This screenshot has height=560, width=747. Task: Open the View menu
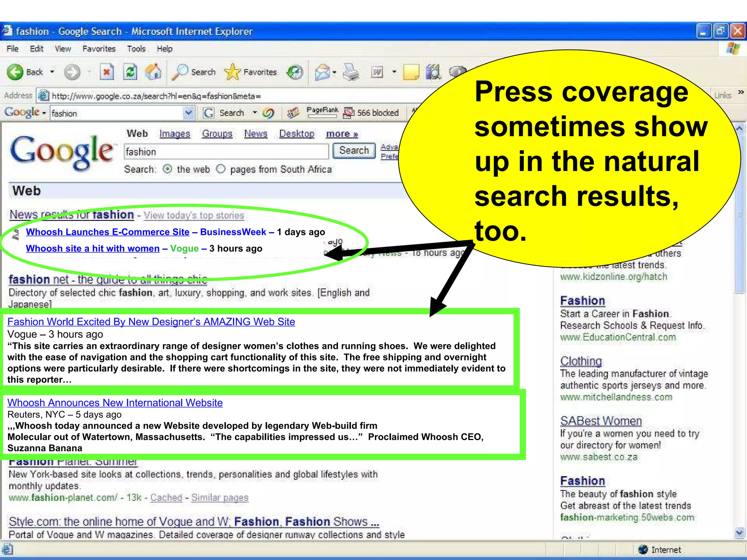(63, 48)
